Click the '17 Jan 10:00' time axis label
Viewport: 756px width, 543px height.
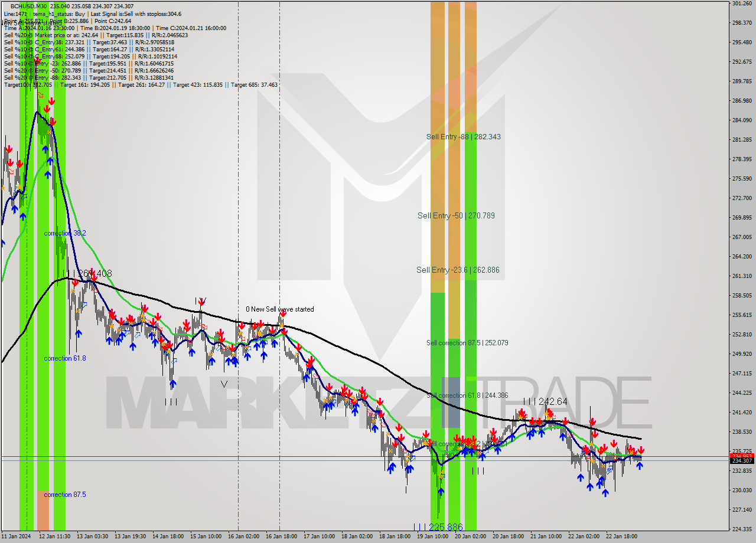coord(319,537)
